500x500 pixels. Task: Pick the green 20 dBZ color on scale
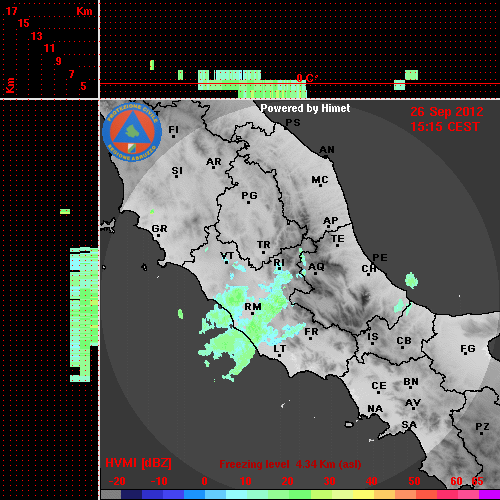[x=289, y=495]
